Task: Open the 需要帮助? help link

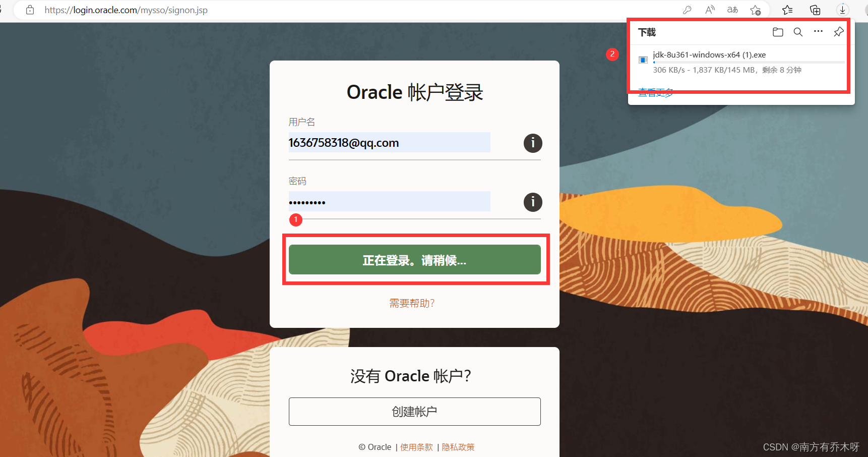Action: [411, 303]
